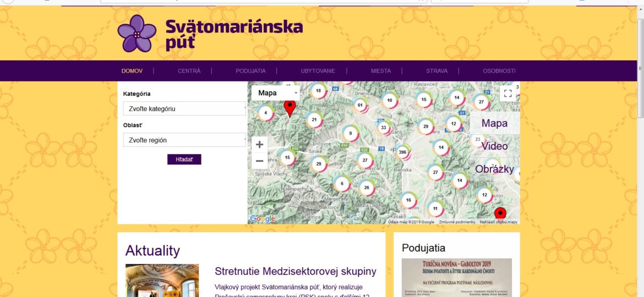Open the Svätomariánska púť title link
This screenshot has height=297, width=644.
click(234, 35)
